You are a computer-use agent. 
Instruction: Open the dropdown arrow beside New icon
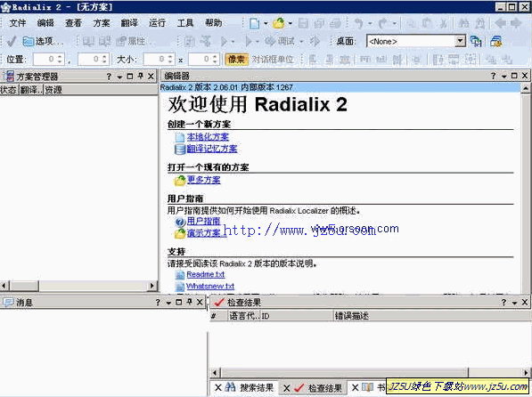pyautogui.click(x=266, y=23)
